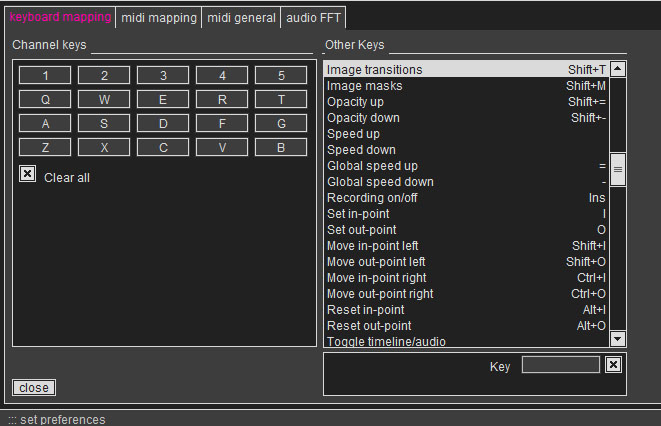Clear the Key field with X icon

coord(613,365)
